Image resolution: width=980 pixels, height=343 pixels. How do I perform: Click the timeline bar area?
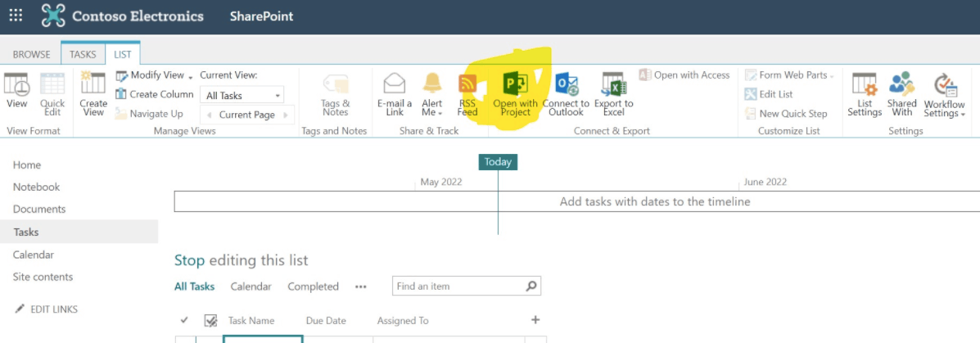click(577, 202)
